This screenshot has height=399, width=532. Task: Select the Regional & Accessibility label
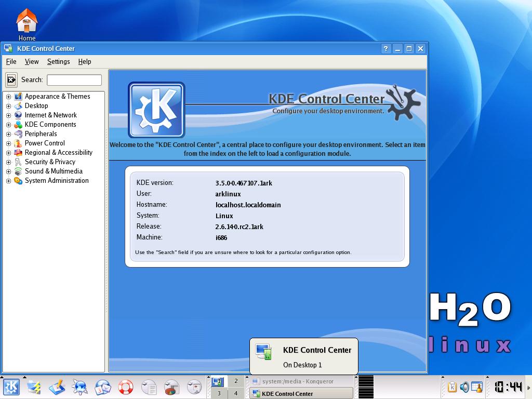point(58,153)
